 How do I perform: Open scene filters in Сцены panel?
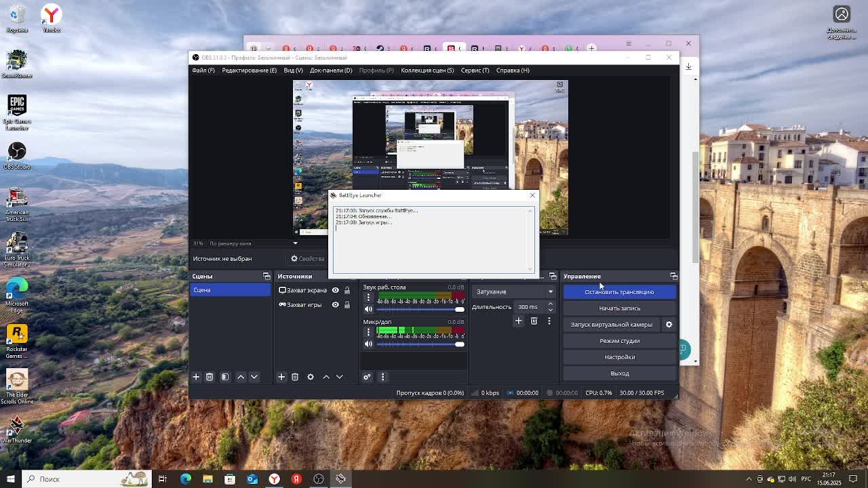coord(225,377)
